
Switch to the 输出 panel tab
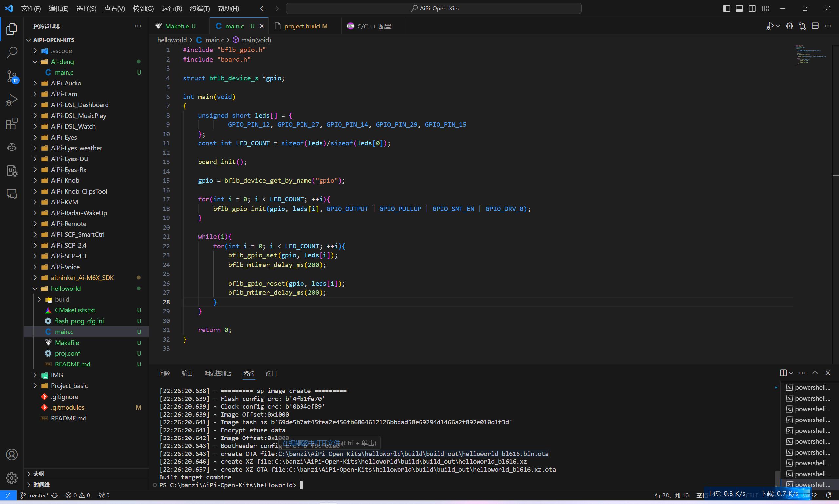(187, 373)
